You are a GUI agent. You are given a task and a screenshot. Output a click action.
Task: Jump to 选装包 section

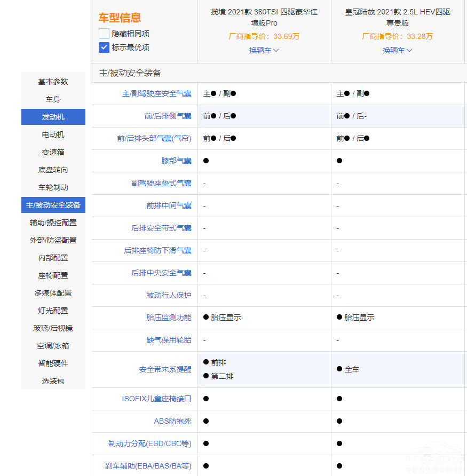point(53,381)
